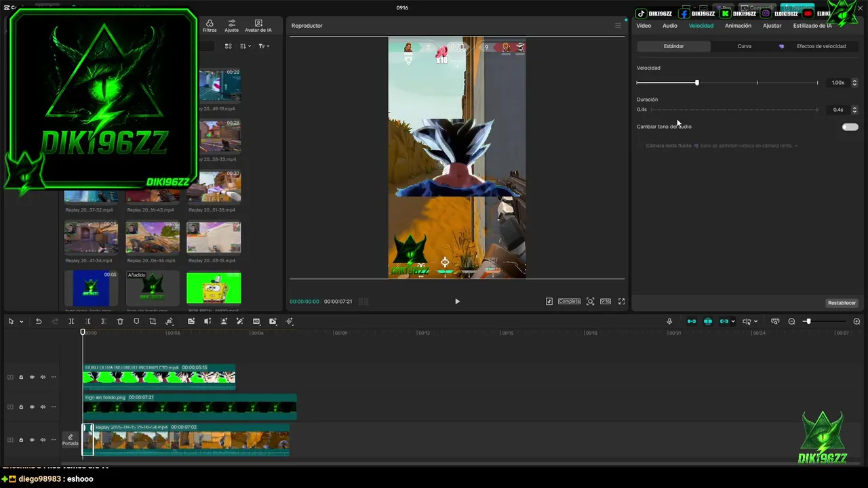868x488 pixels.
Task: Click the Restablecer button
Action: [842, 303]
